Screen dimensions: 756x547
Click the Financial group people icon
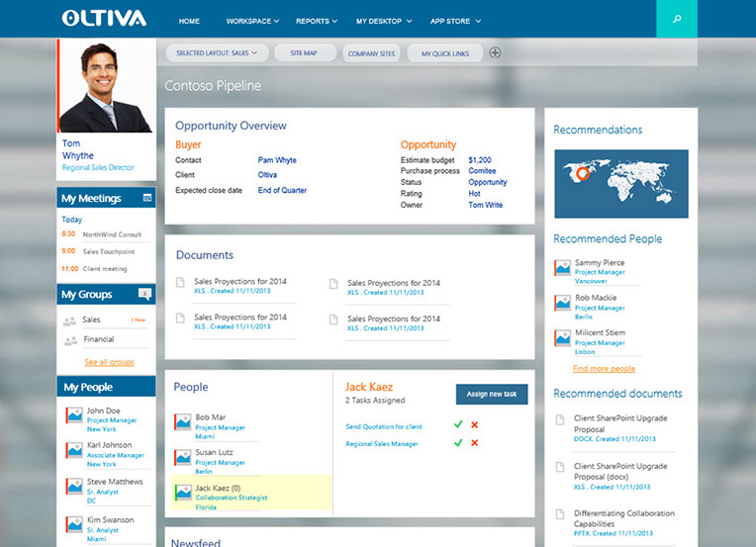(69, 339)
